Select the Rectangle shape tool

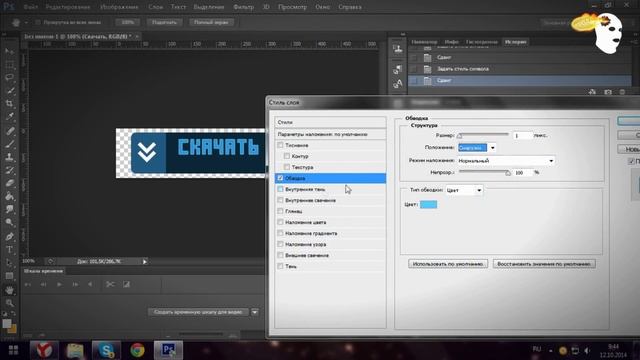tap(9, 276)
